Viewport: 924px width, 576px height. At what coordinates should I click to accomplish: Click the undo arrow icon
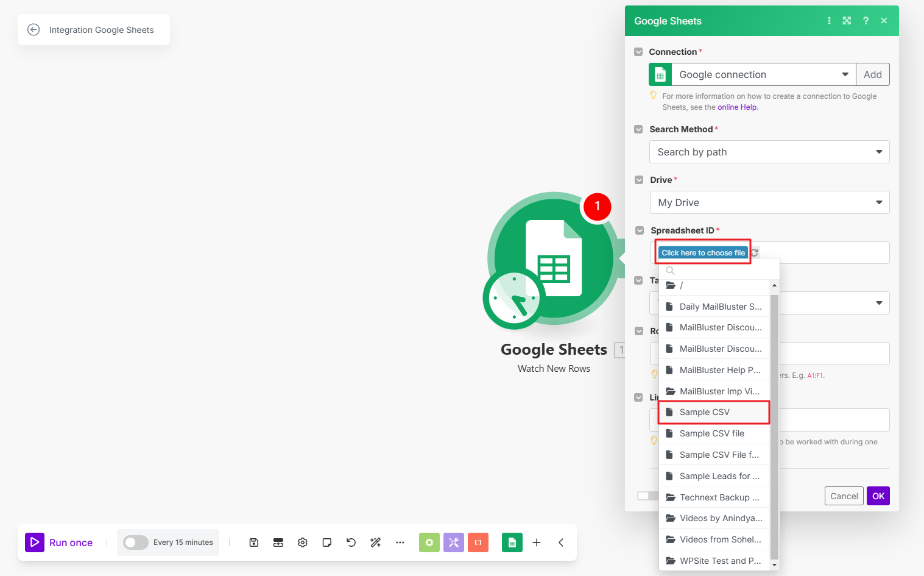coord(351,542)
